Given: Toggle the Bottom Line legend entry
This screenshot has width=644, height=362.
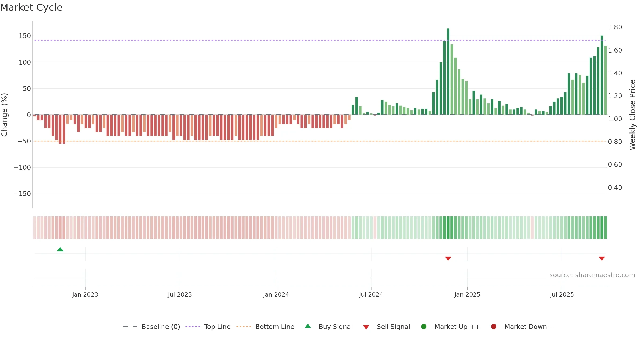Looking at the screenshot, I should tap(265, 327).
